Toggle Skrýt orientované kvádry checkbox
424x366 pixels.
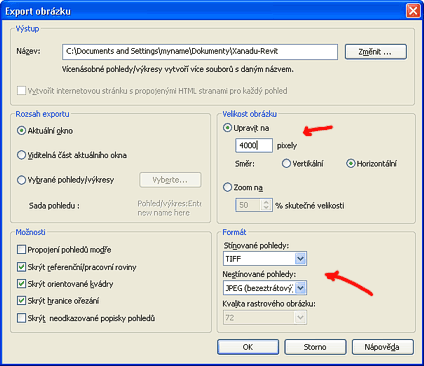(x=21, y=284)
